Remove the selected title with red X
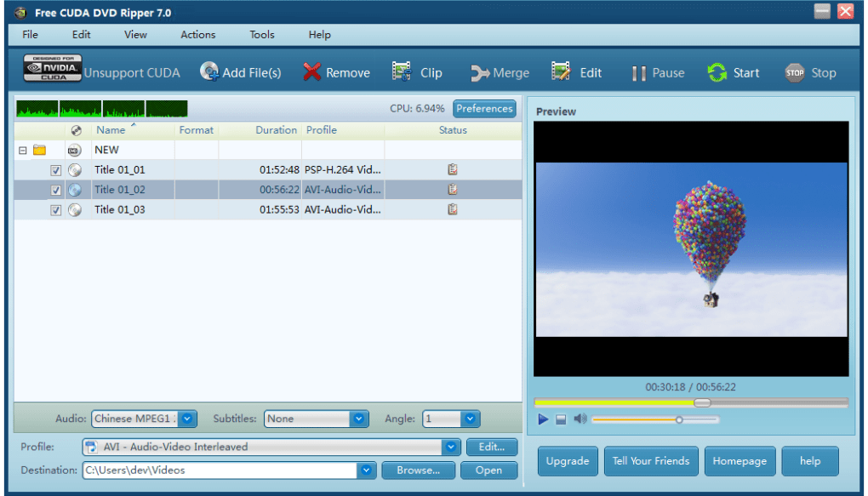Viewport: 868px width, 496px height. tap(312, 72)
